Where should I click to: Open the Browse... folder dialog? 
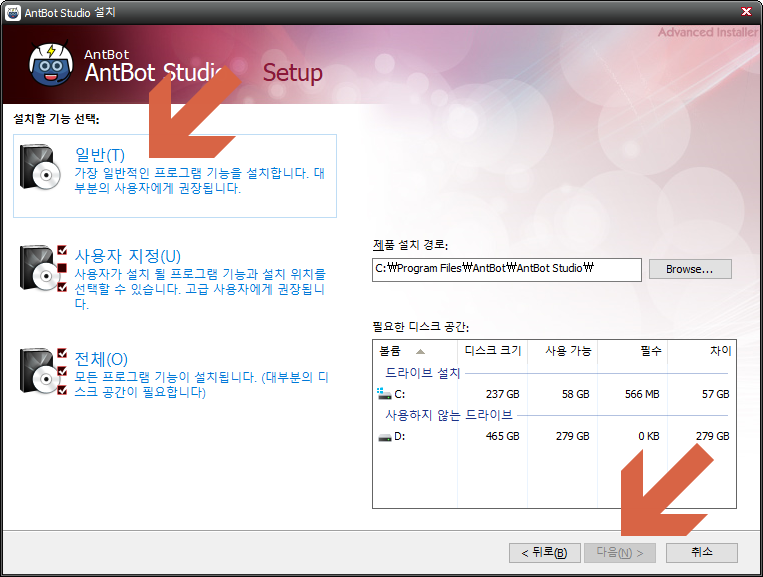pos(690,269)
